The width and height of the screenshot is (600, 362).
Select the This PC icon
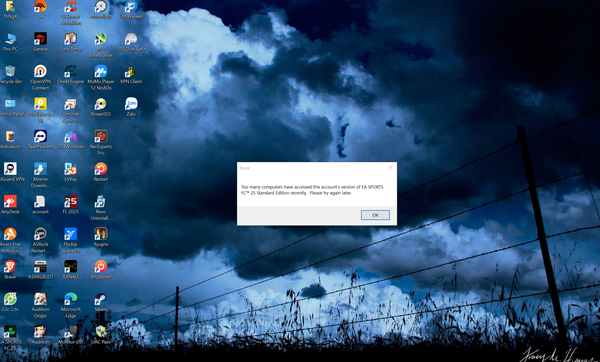(10, 42)
